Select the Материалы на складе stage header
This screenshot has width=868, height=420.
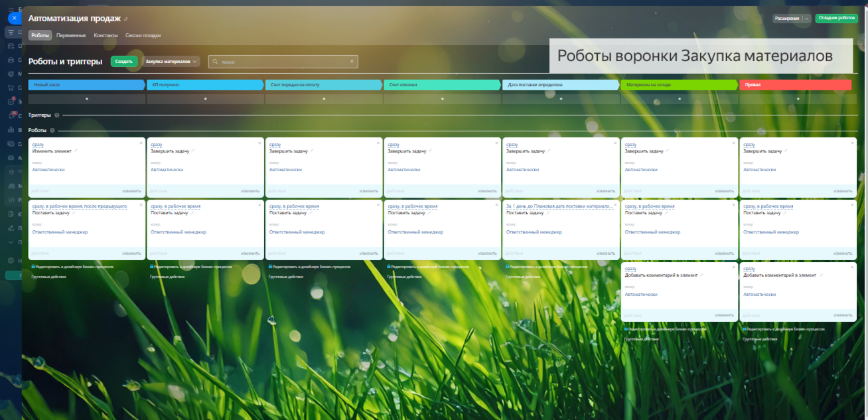click(x=680, y=85)
